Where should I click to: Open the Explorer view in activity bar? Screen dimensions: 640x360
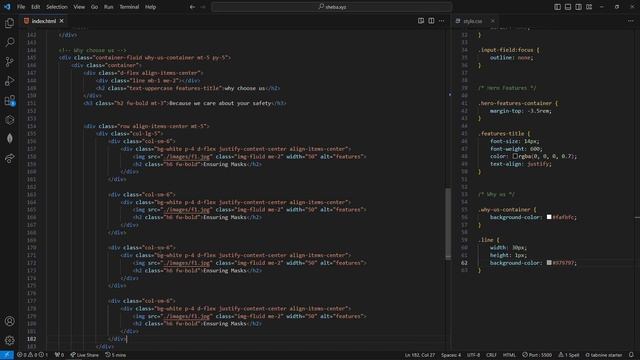(9, 23)
